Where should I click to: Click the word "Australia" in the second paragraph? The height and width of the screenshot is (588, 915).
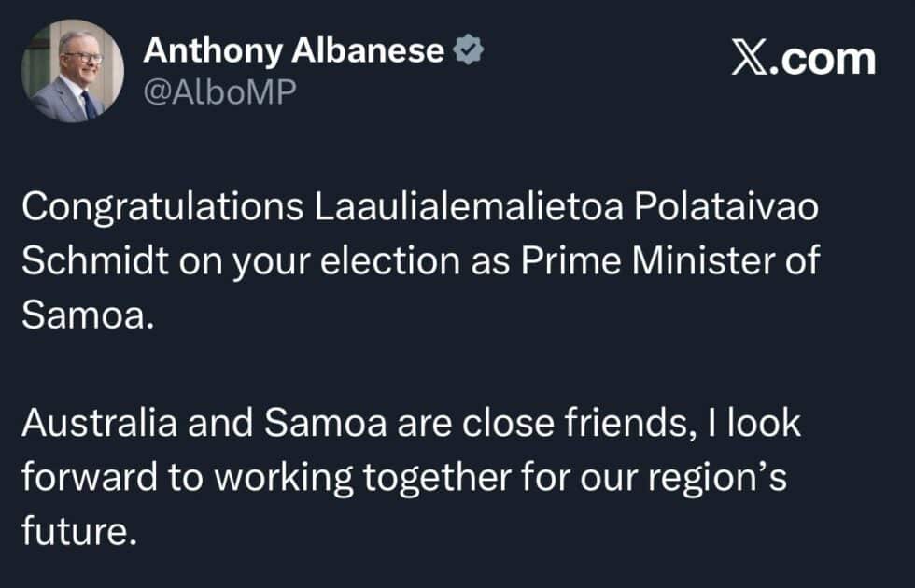pyautogui.click(x=99, y=422)
